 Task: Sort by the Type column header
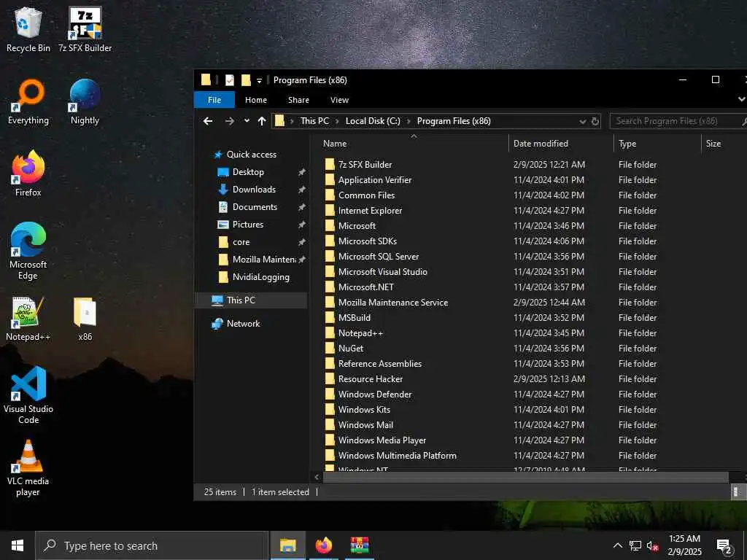coord(657,144)
